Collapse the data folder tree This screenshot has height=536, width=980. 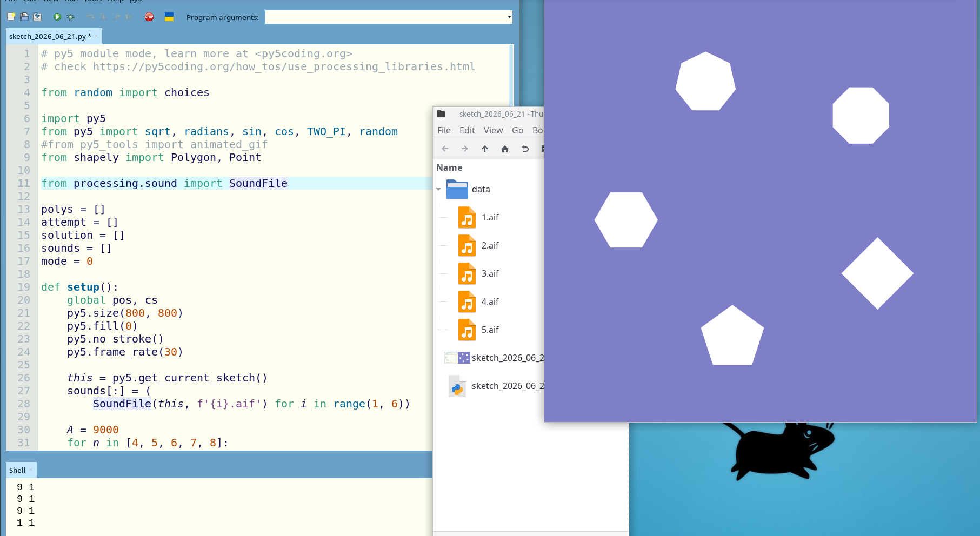[x=438, y=189]
